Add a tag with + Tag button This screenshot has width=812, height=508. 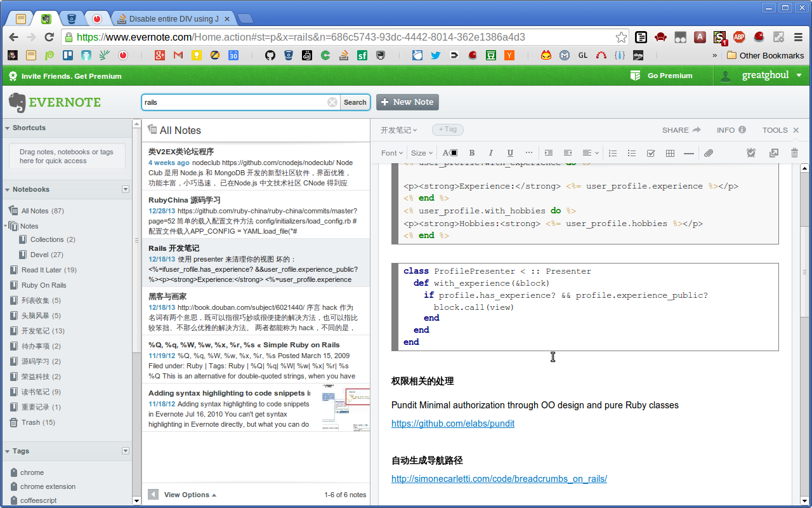pyautogui.click(x=448, y=130)
